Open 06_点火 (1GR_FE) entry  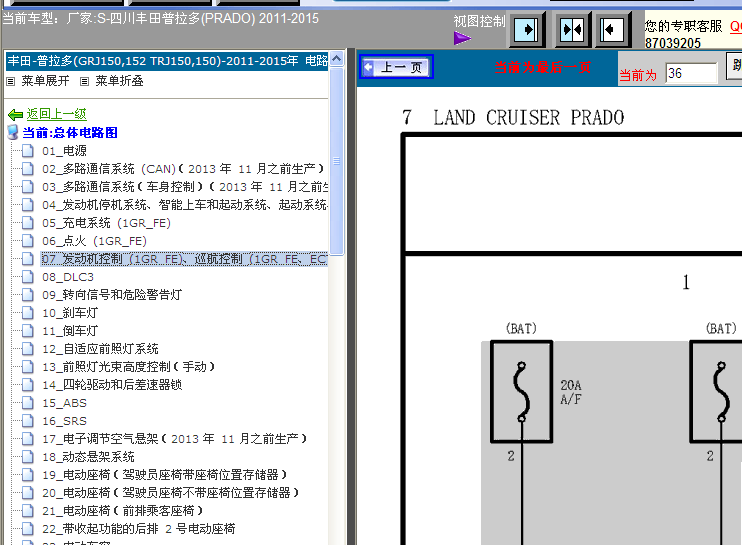tap(95, 241)
